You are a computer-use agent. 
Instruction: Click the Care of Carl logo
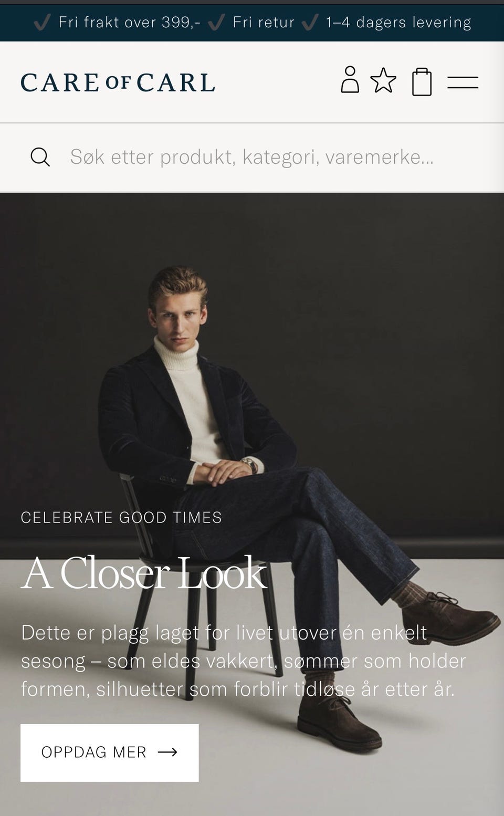(118, 82)
